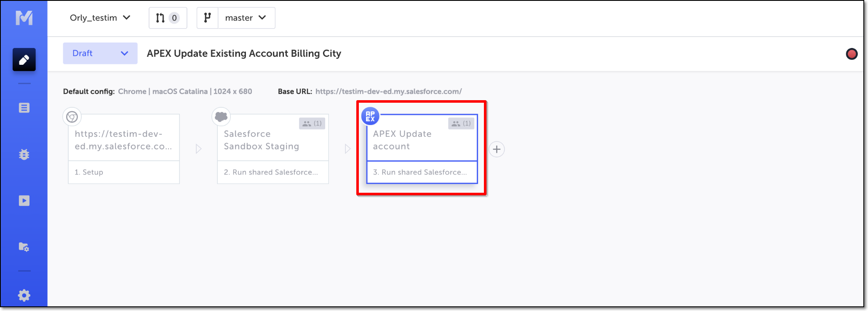The height and width of the screenshot is (311, 868).
Task: Open the runs play icon in sidebar
Action: pos(24,201)
